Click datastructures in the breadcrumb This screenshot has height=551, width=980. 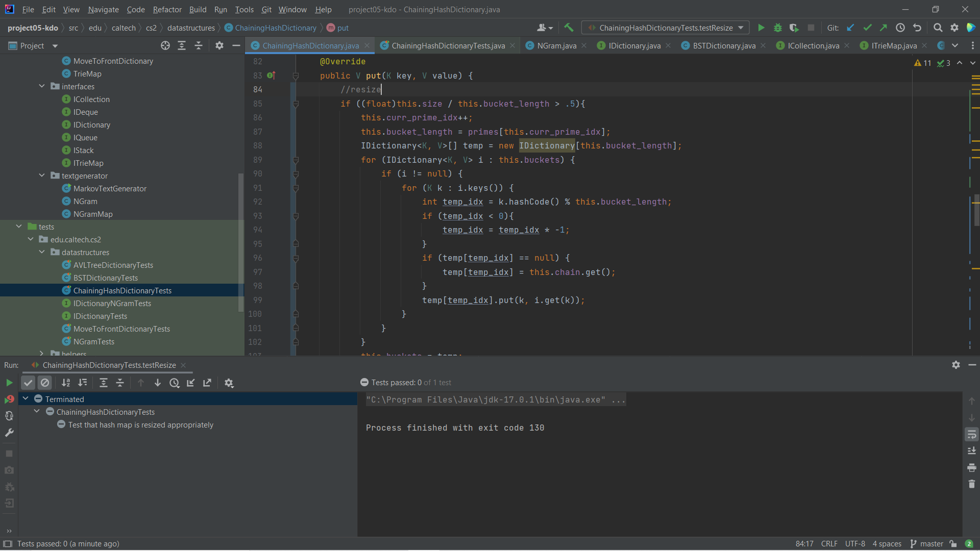[191, 28]
